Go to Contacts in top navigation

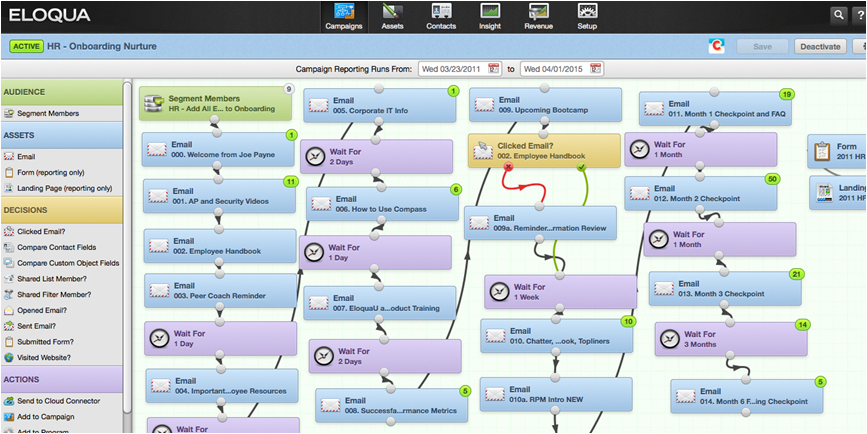pyautogui.click(x=441, y=17)
